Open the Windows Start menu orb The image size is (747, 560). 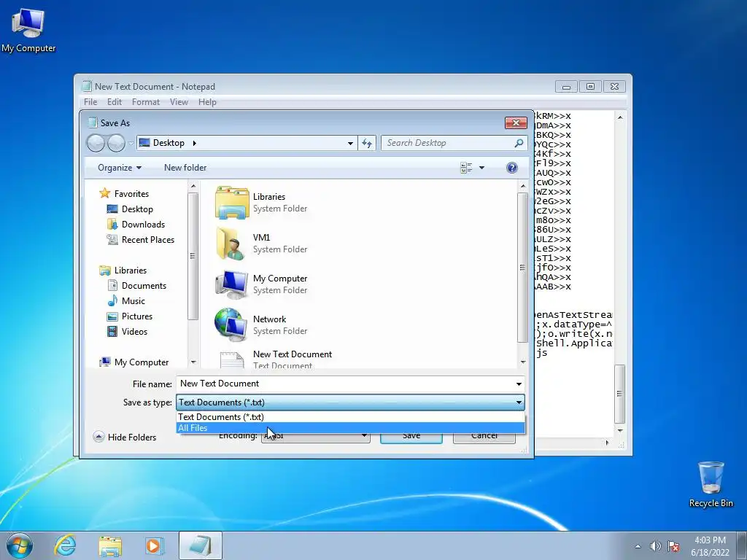(20, 545)
